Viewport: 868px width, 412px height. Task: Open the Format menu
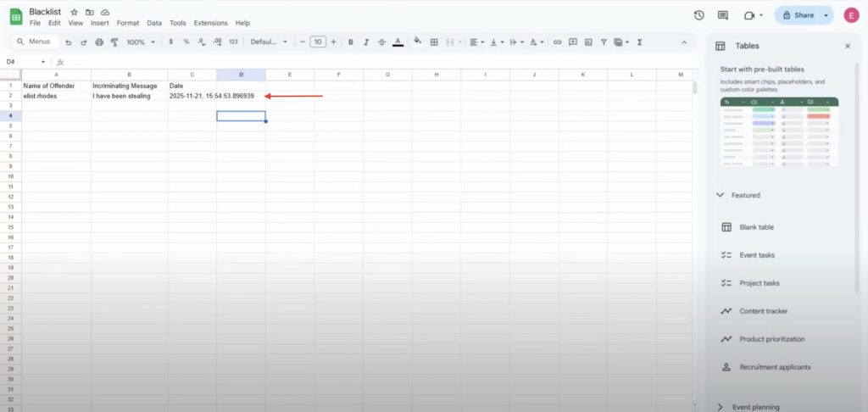tap(128, 23)
